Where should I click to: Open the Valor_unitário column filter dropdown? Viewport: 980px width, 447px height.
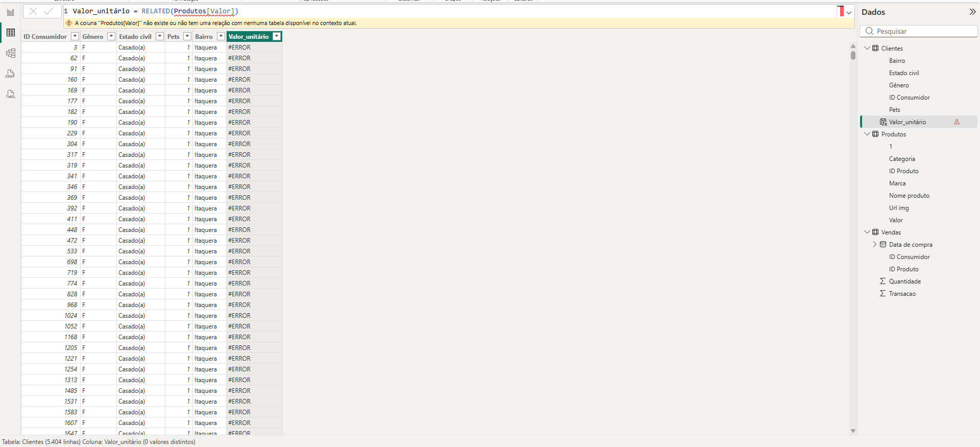tap(277, 36)
